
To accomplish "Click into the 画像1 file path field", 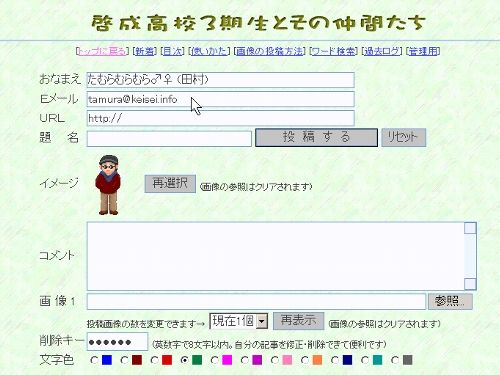I will [x=256, y=301].
